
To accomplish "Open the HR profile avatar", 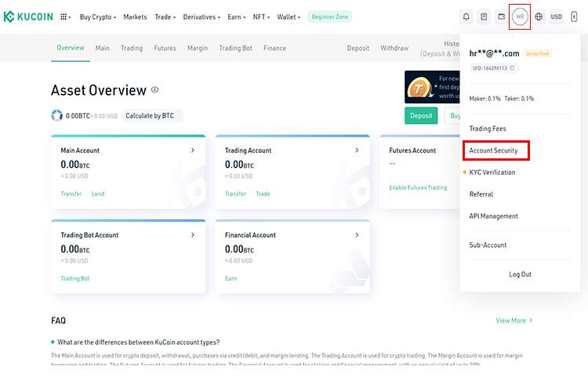I will [520, 16].
